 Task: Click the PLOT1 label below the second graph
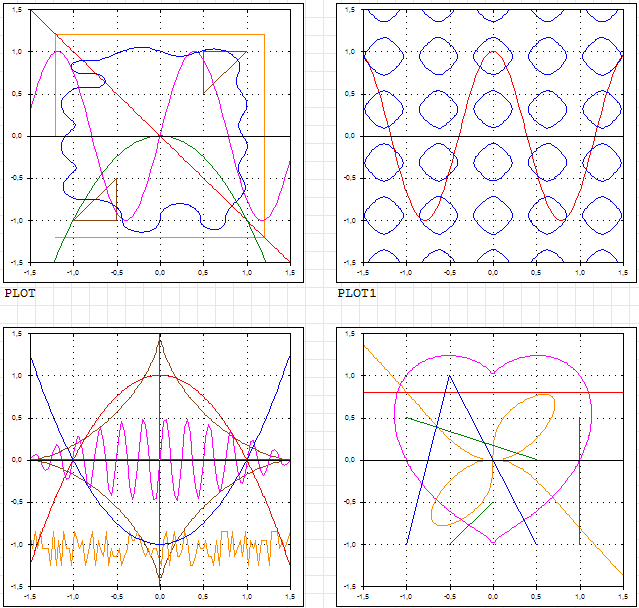pos(356,294)
